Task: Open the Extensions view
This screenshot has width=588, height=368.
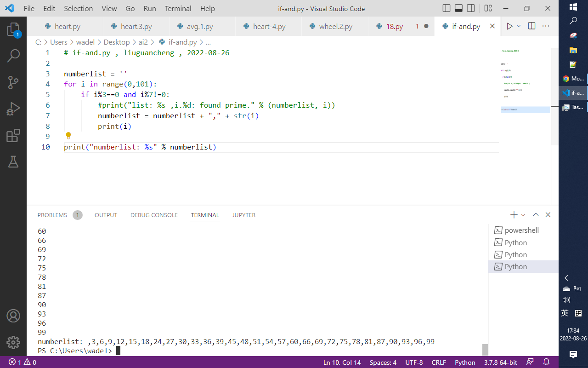Action: tap(13, 136)
